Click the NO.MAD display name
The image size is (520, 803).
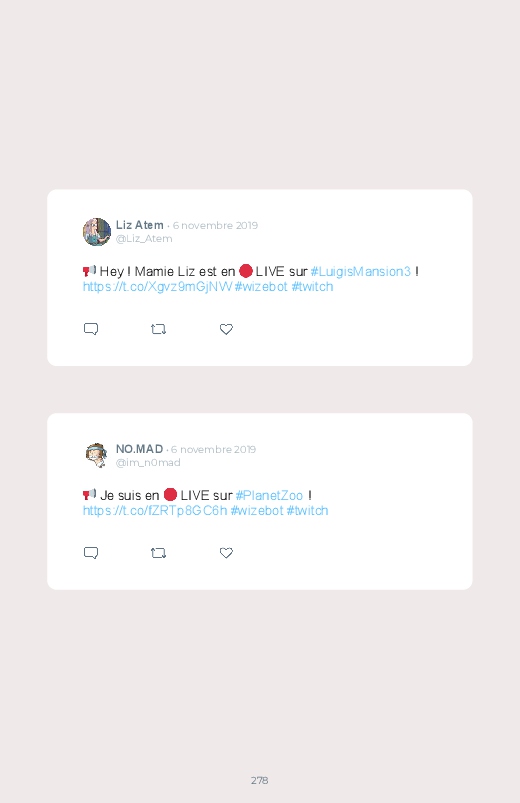click(x=139, y=449)
